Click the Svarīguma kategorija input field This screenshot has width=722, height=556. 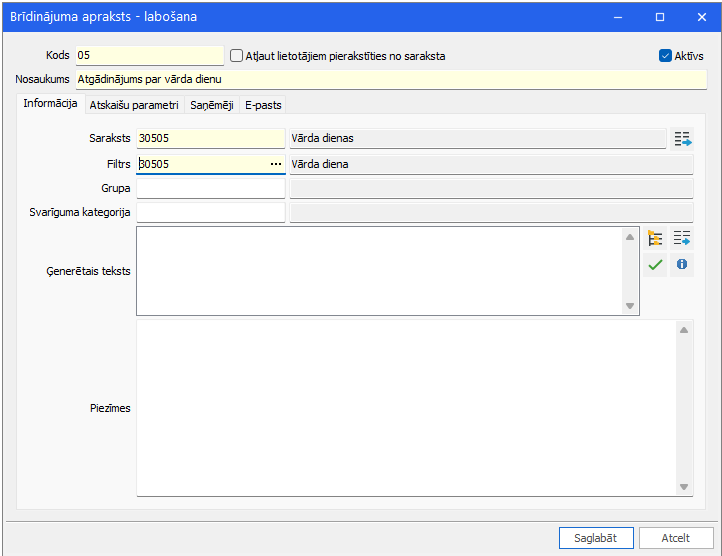click(211, 212)
